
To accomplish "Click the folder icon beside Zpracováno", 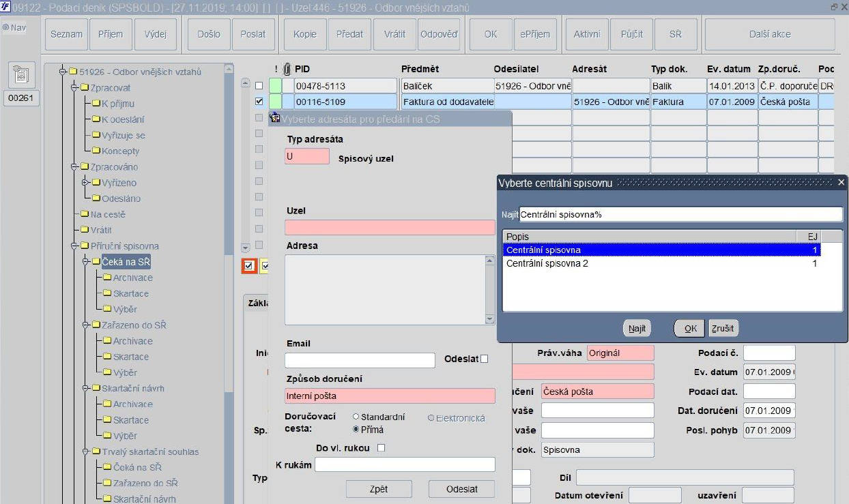I will pos(85,167).
